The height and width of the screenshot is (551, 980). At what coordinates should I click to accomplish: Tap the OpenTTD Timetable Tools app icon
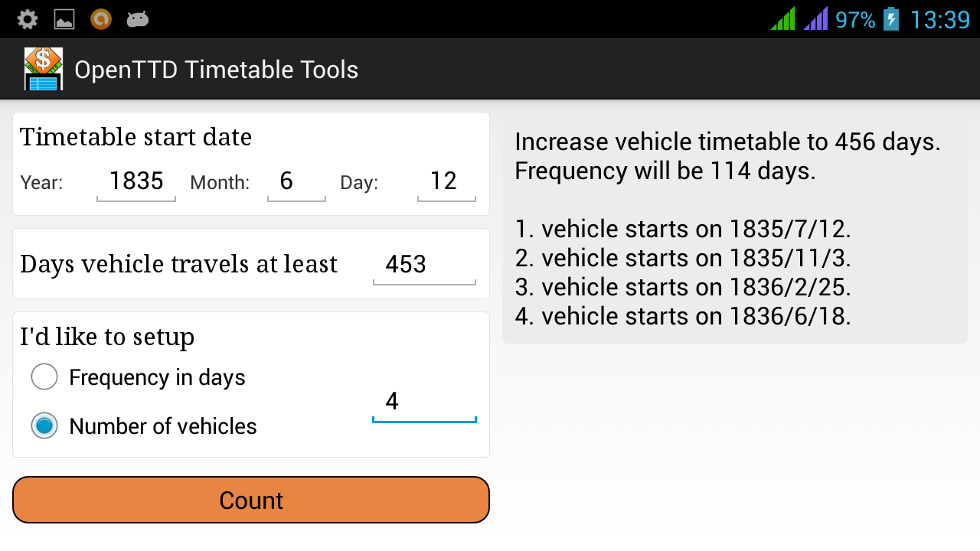[43, 69]
